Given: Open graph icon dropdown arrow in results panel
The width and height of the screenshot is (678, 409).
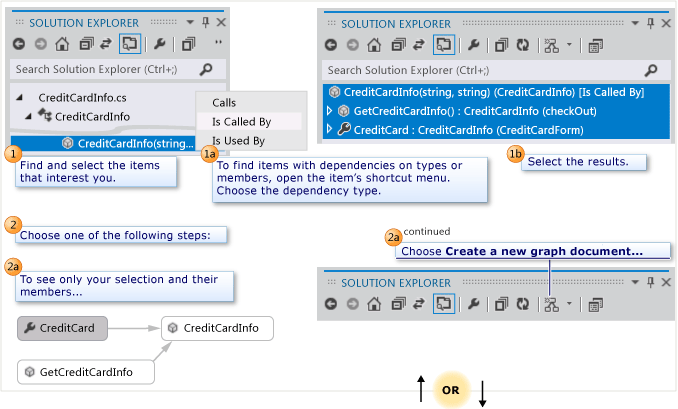Looking at the screenshot, I should pyautogui.click(x=569, y=45).
